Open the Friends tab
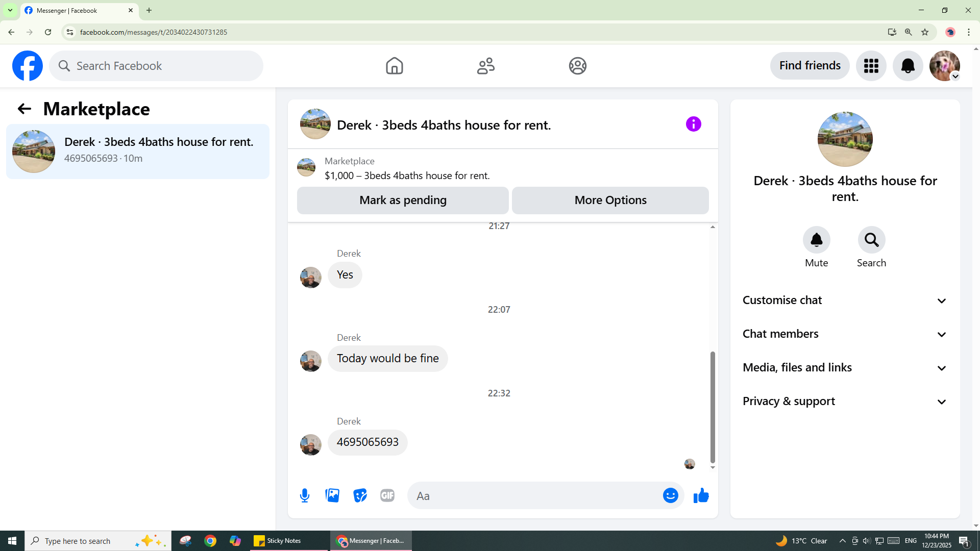The width and height of the screenshot is (980, 551). click(485, 66)
